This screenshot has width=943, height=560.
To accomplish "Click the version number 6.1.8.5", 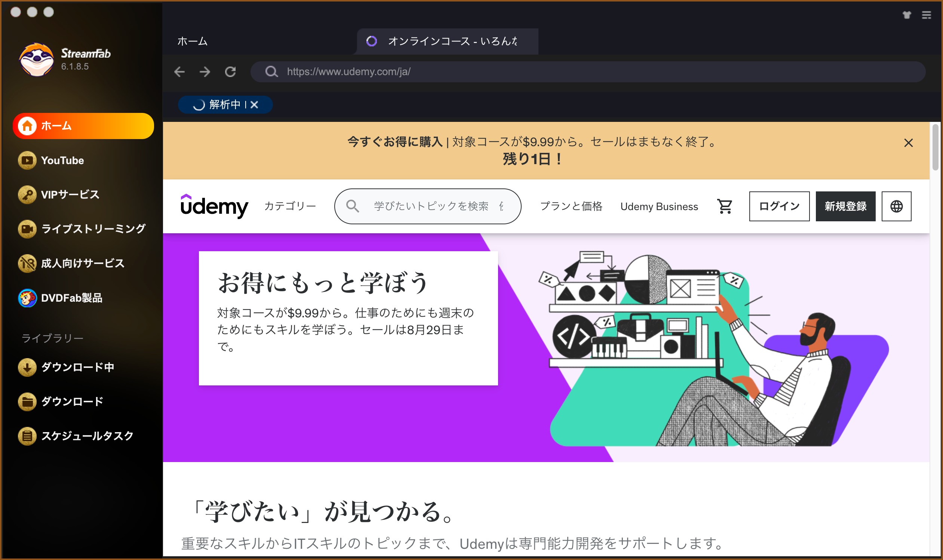I will point(75,67).
